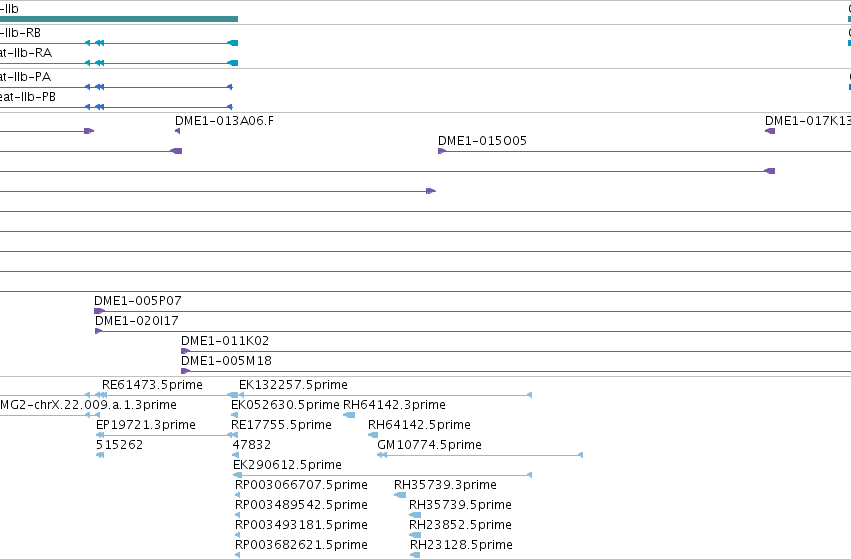Select the RE17755.5prime EST label
851x560 pixels.
point(281,425)
